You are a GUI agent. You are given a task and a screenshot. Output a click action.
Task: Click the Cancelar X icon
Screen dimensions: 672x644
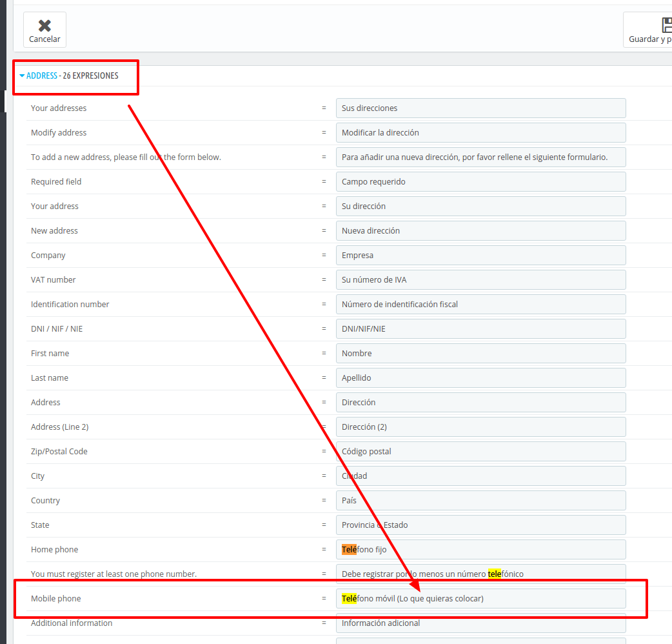click(44, 26)
